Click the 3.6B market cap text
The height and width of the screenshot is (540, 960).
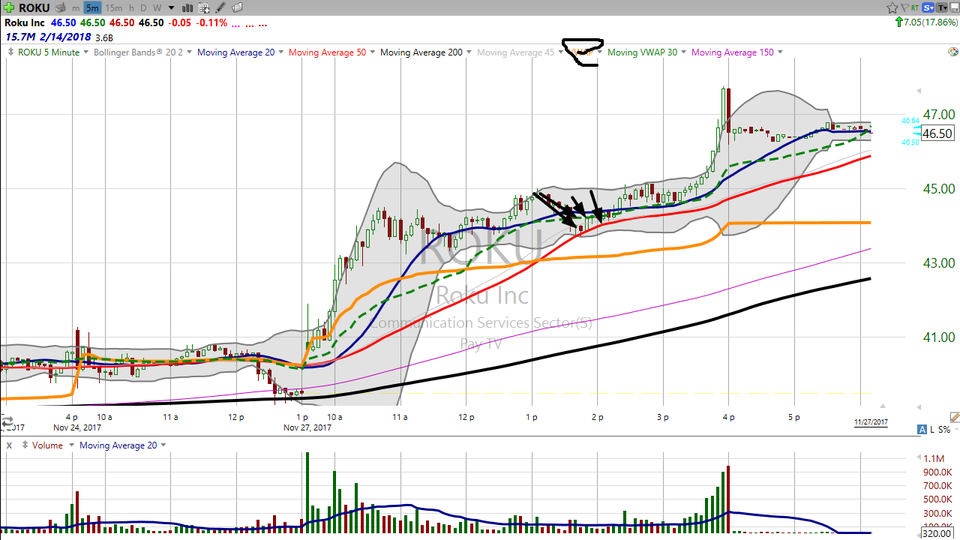[x=104, y=38]
